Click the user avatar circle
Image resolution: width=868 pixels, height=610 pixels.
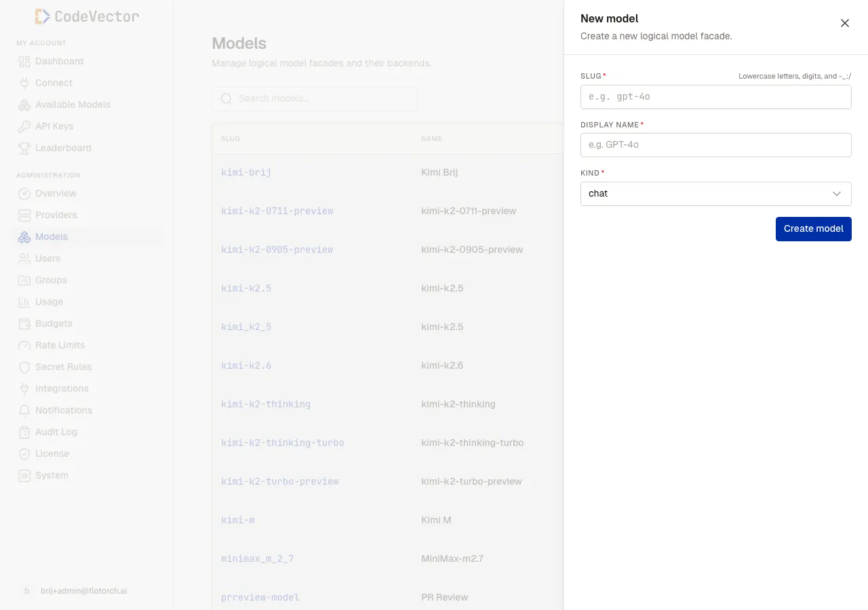(27, 591)
